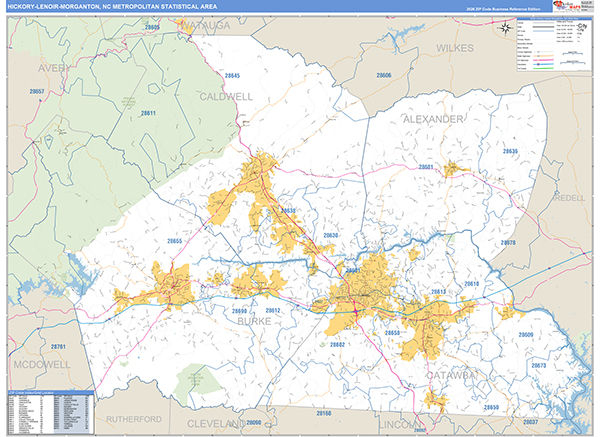Select ZIP code 28655 label
The image size is (600, 437).
[175, 241]
